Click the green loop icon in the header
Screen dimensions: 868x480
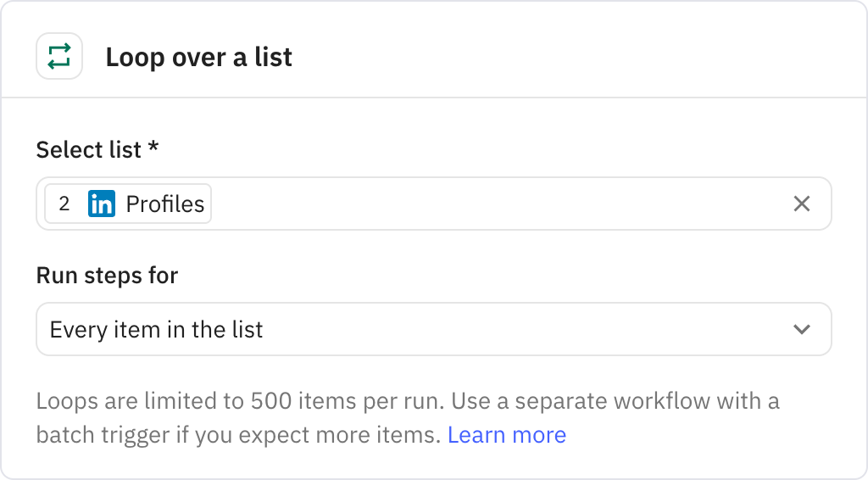pyautogui.click(x=59, y=57)
